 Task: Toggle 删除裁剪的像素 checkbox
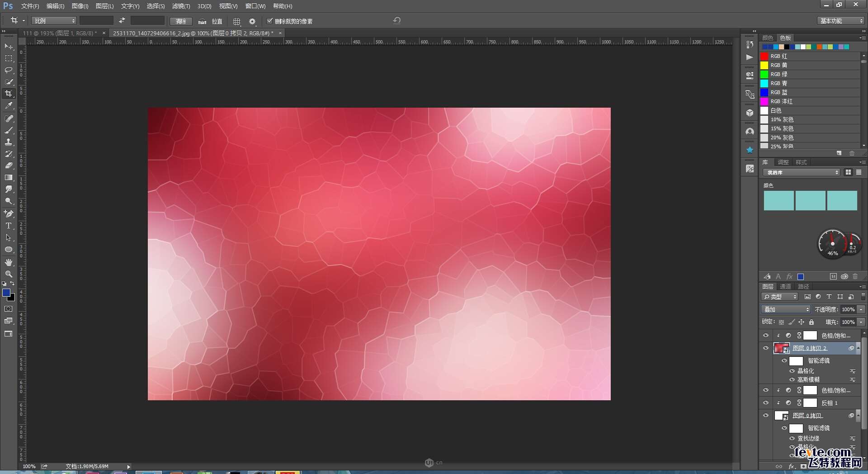tap(270, 21)
